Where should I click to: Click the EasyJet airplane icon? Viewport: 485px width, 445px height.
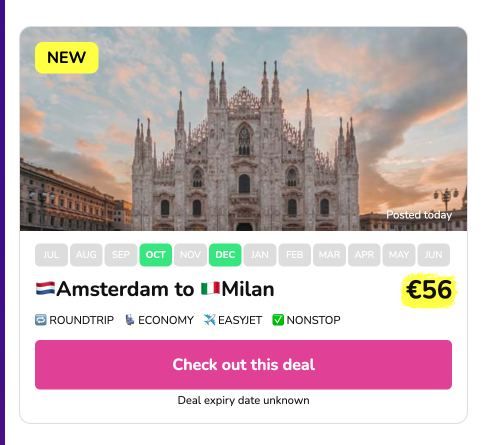click(x=210, y=320)
